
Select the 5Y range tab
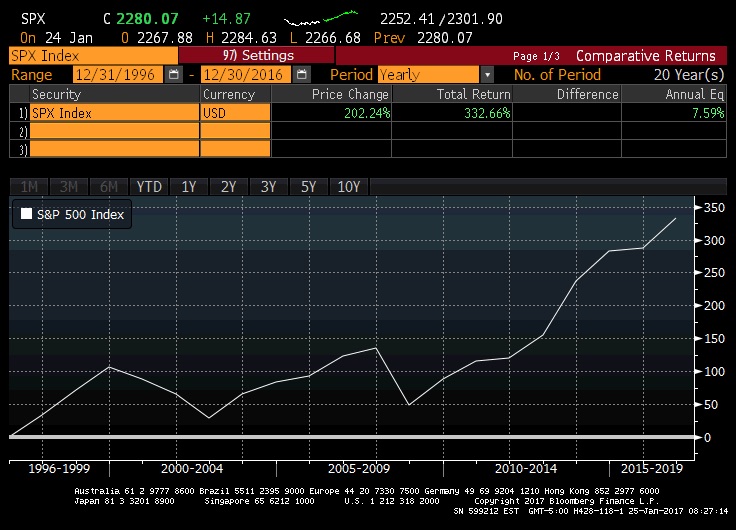click(x=308, y=187)
